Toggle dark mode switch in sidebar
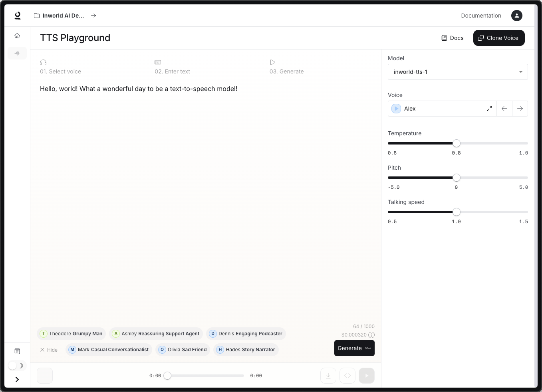This screenshot has width=542, height=392. point(16,366)
